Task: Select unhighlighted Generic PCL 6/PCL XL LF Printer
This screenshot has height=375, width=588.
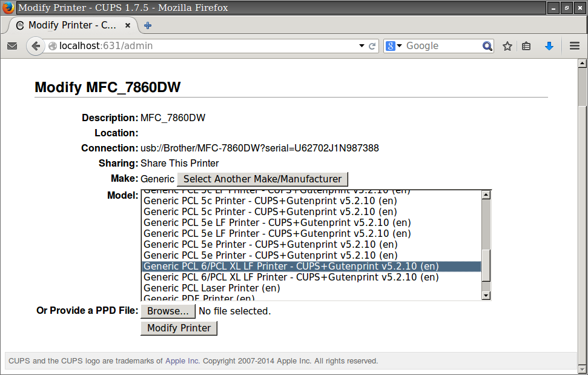Action: click(x=311, y=277)
